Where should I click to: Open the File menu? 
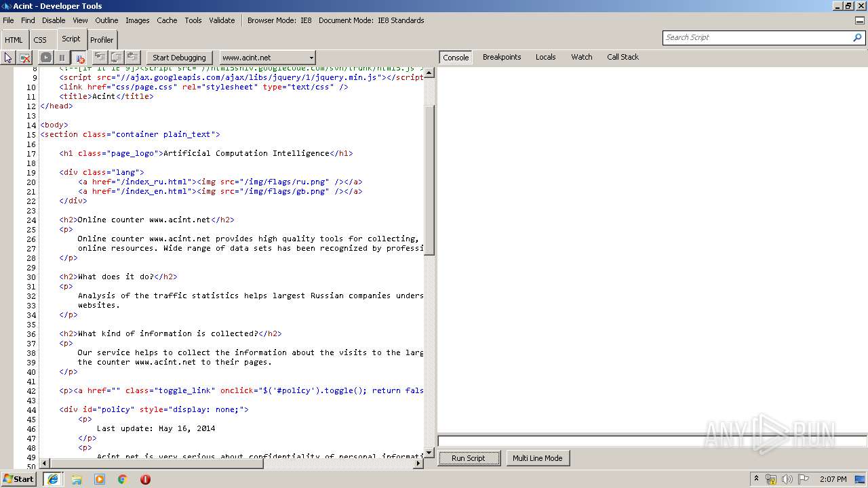(8, 20)
